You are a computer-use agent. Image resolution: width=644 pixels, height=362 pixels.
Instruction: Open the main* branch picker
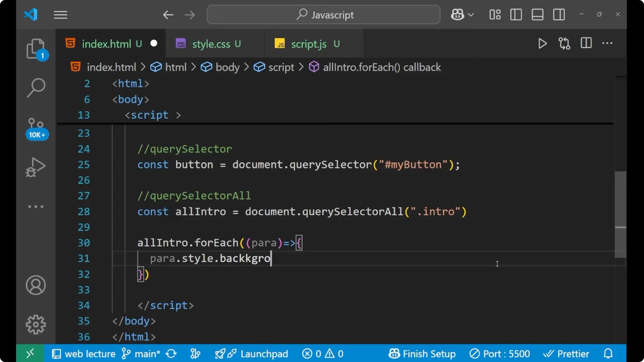[x=141, y=353]
